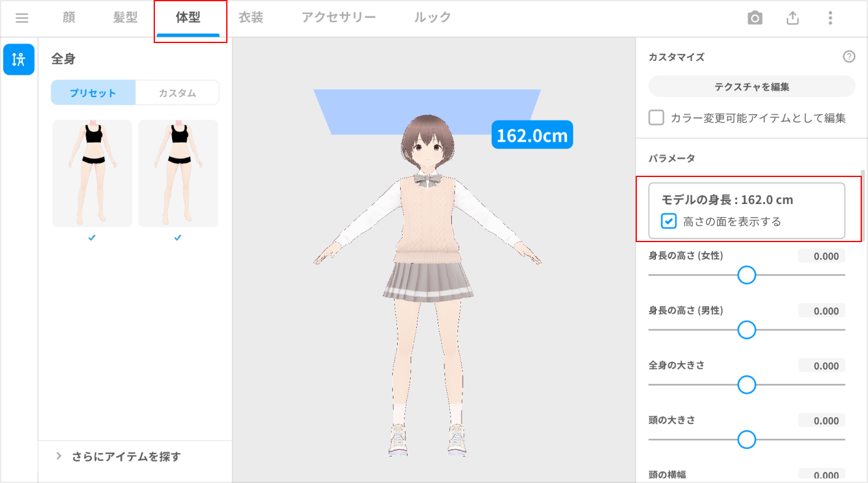Screen dimensions: 868x483
Task: Click the パラメータ section heading
Action: pos(672,158)
